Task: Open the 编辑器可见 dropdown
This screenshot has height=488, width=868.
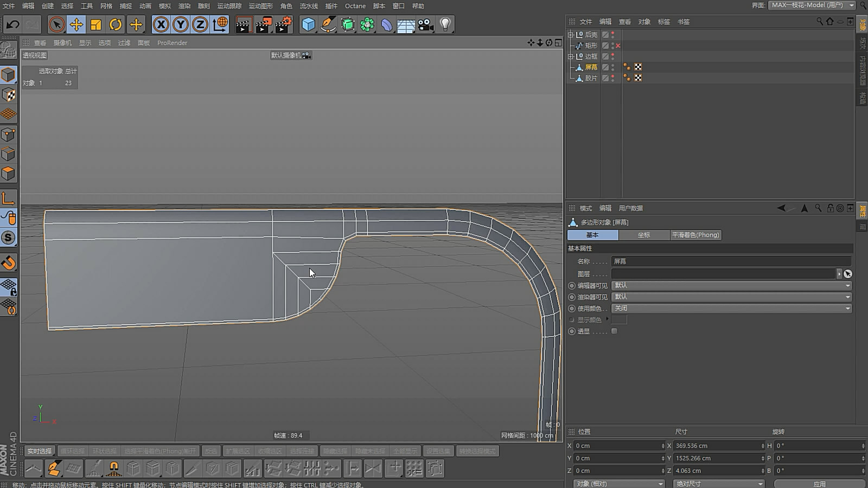Action: tap(731, 286)
